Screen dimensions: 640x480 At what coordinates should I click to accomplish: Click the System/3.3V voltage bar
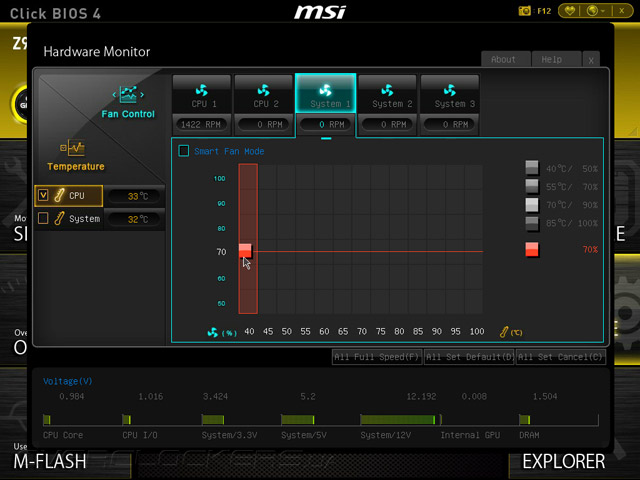pos(213,420)
